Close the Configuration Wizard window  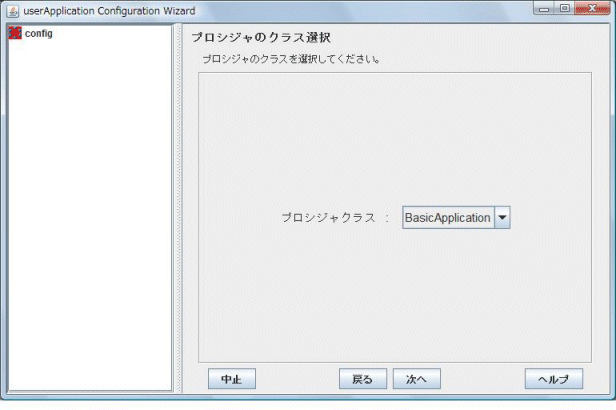[x=592, y=8]
